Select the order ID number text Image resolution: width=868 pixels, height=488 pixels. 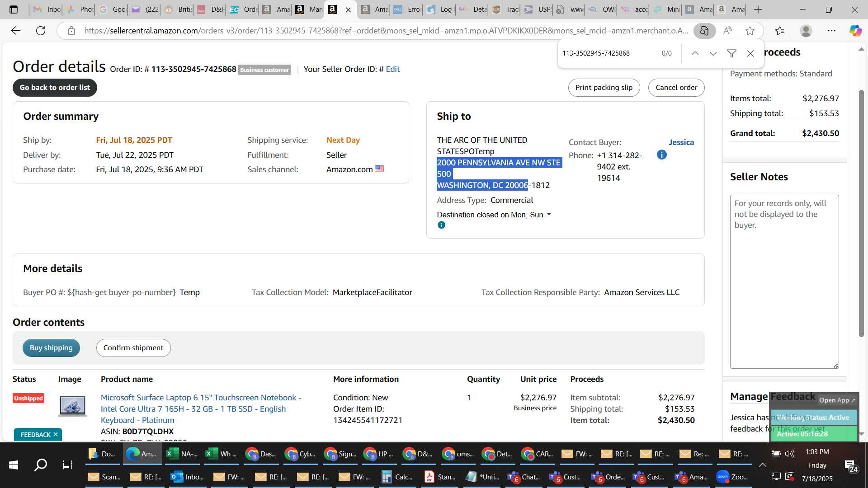point(193,69)
